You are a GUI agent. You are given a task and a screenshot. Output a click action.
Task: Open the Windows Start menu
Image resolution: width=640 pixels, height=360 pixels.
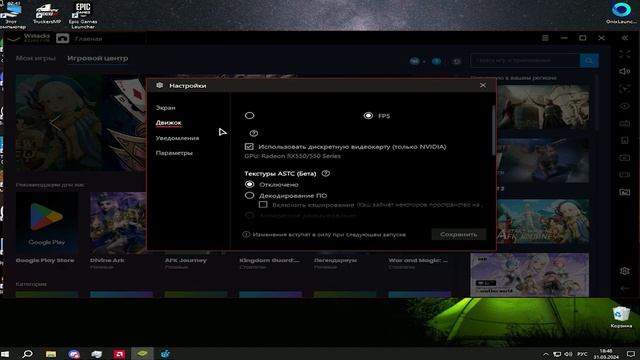[x=5, y=354]
